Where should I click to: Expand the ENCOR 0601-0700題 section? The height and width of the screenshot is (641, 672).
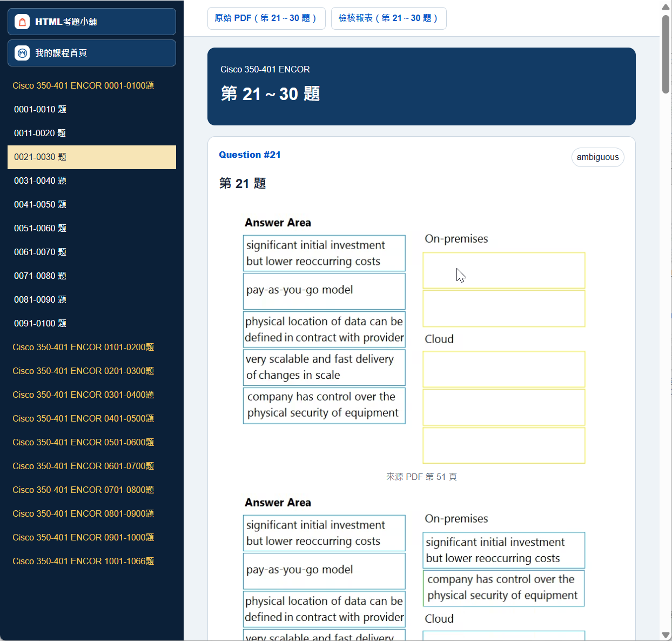83,466
